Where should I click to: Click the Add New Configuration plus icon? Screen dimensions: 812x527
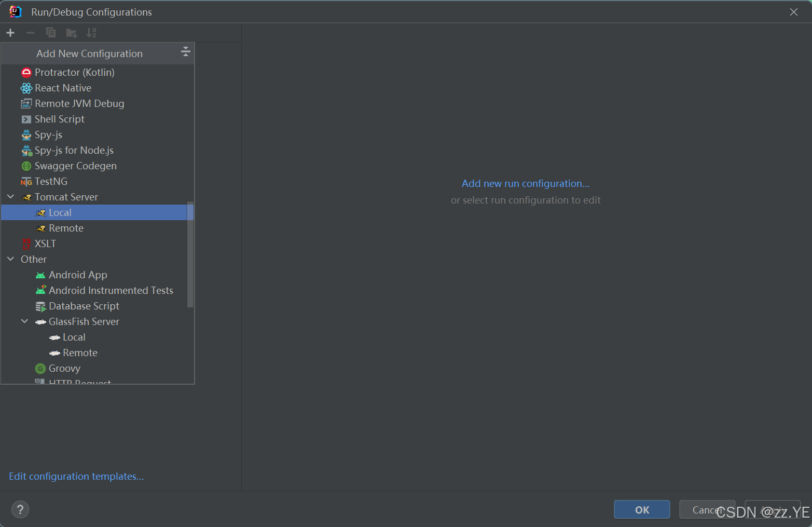pyautogui.click(x=10, y=33)
